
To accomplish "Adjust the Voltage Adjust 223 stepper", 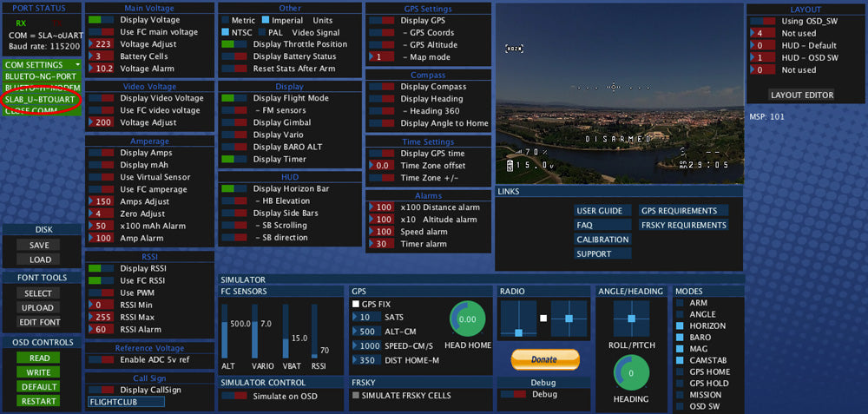I will 102,43.
